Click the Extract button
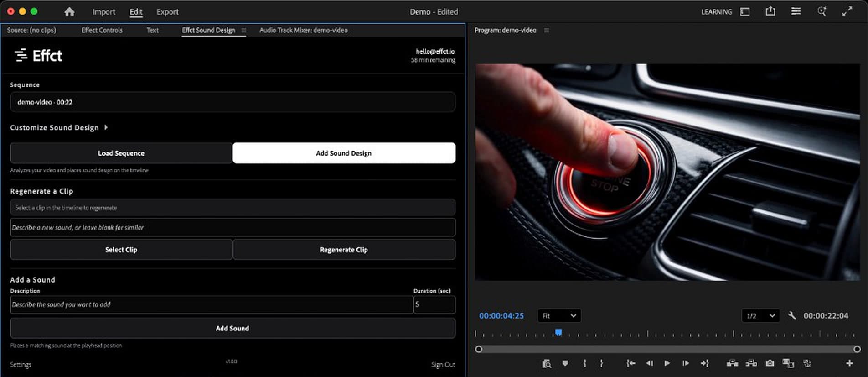The width and height of the screenshot is (868, 377). [x=751, y=363]
